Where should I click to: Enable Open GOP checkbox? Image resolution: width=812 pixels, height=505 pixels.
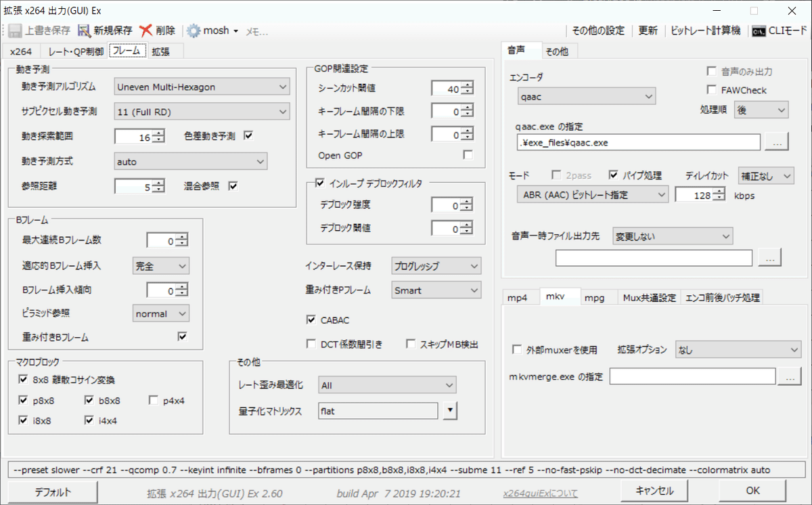(468, 155)
